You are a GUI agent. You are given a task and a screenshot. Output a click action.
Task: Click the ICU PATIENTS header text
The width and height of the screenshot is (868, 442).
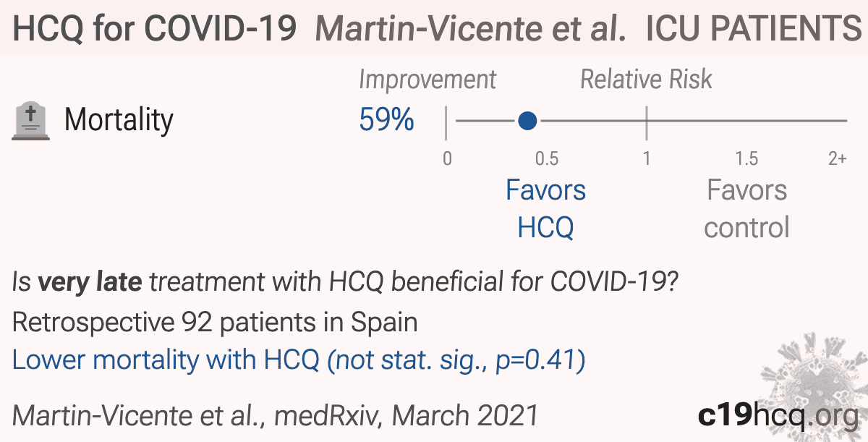(749, 28)
